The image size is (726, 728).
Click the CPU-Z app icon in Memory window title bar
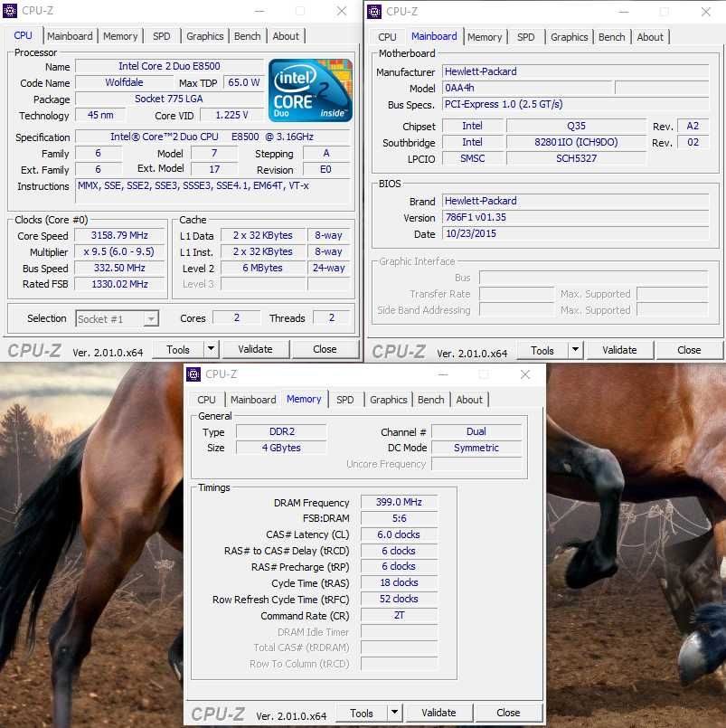[x=193, y=374]
